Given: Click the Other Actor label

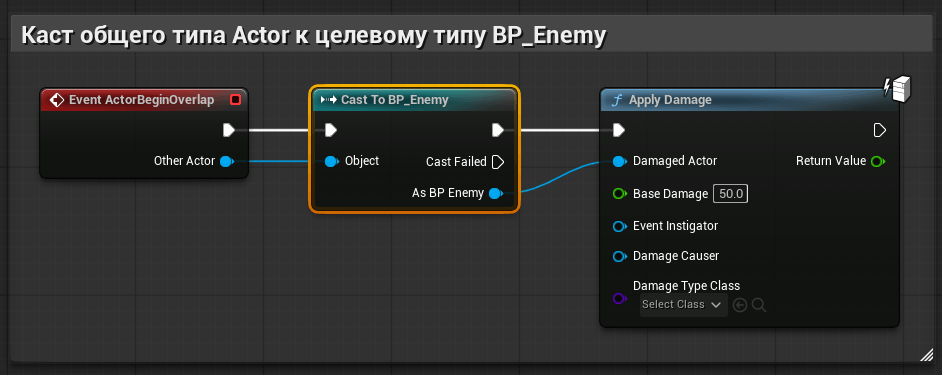Looking at the screenshot, I should click(x=184, y=161).
